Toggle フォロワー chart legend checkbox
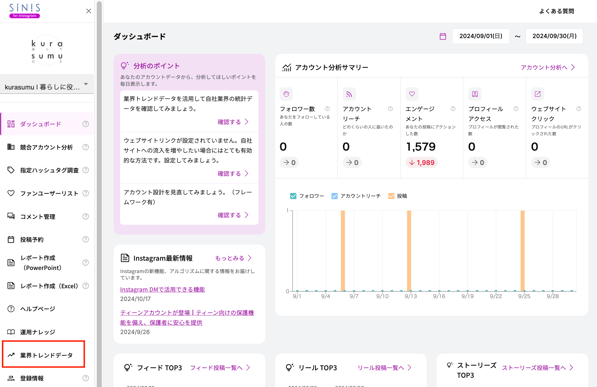597x387 pixels. tap(293, 196)
